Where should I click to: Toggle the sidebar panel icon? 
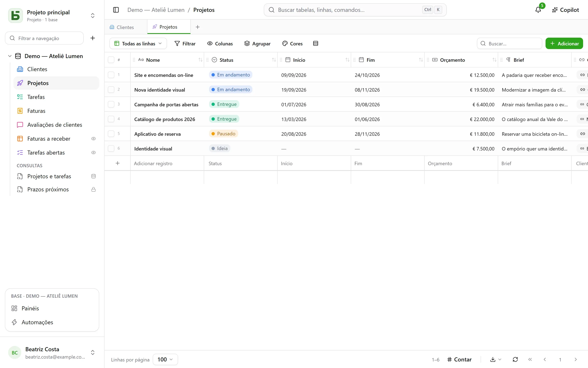116,10
